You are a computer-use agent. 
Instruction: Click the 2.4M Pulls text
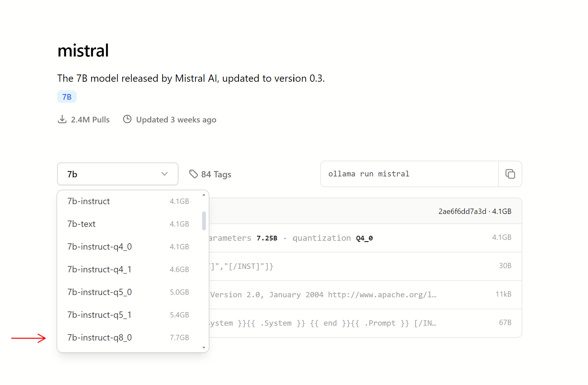tap(90, 120)
